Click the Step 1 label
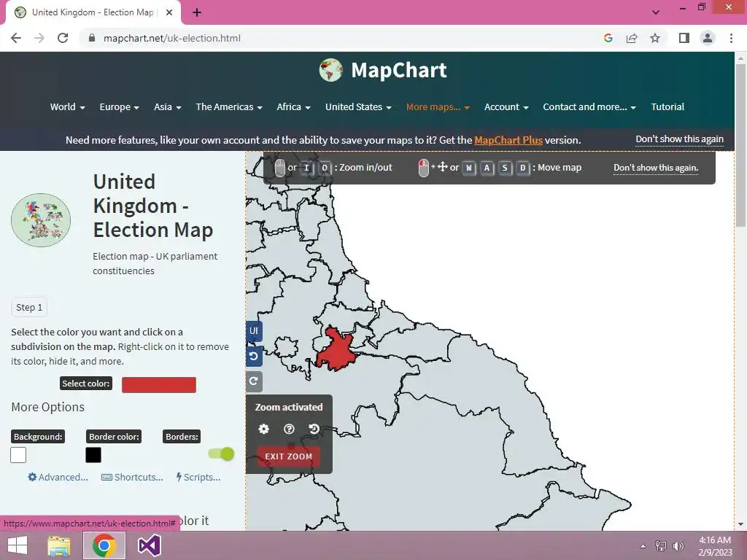 (x=29, y=307)
